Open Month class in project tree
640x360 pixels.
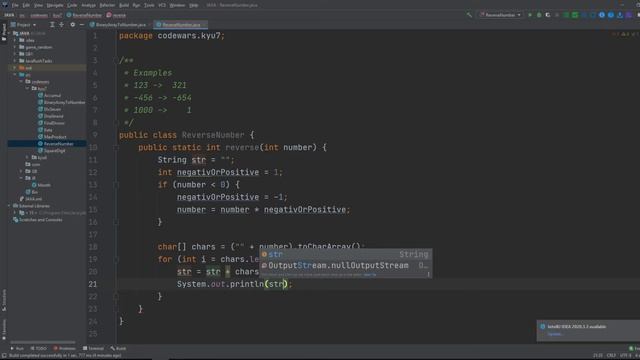[x=41, y=185]
